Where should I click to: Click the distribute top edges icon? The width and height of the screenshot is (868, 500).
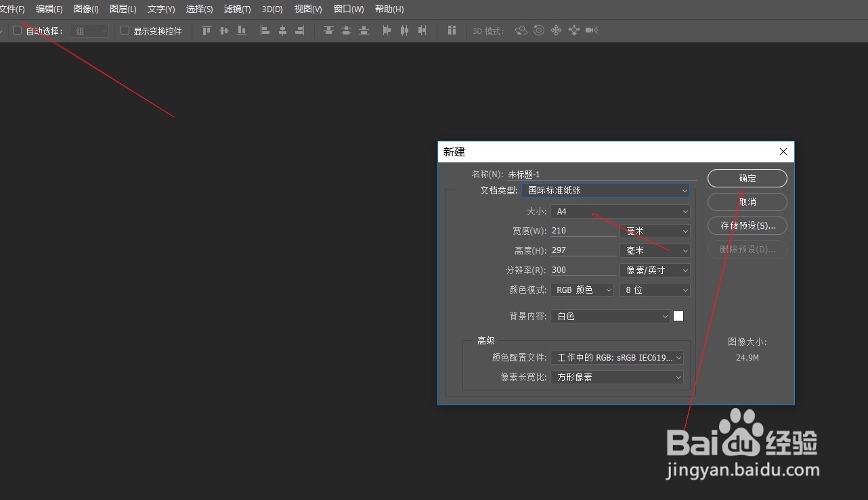tap(328, 30)
